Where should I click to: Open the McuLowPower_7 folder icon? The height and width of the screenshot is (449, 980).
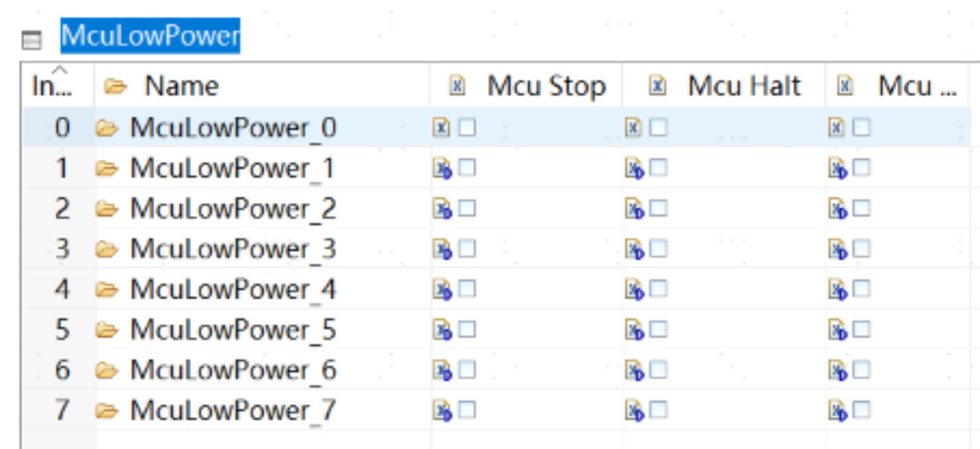tap(107, 410)
